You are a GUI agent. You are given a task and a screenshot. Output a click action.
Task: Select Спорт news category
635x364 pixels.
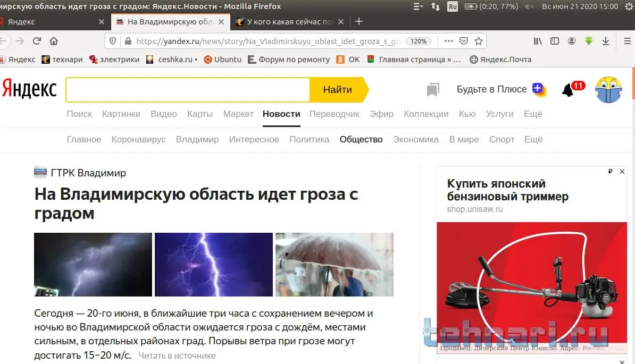(x=502, y=140)
